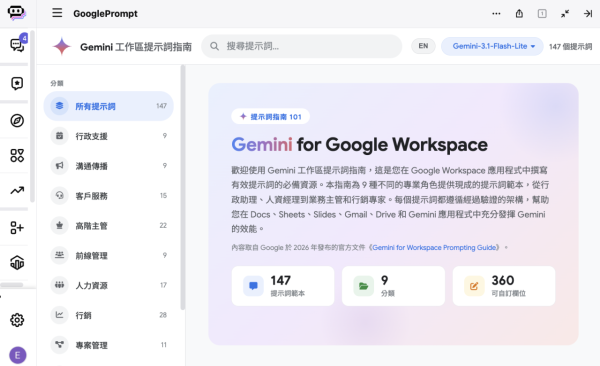Click the 提示詞指南 101 badge

pyautogui.click(x=271, y=116)
